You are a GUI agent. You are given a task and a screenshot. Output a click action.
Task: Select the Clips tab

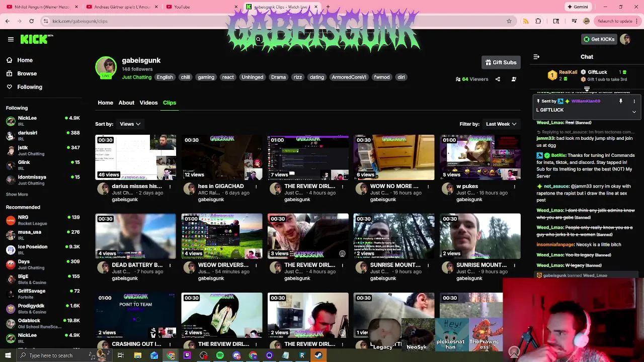tap(170, 103)
